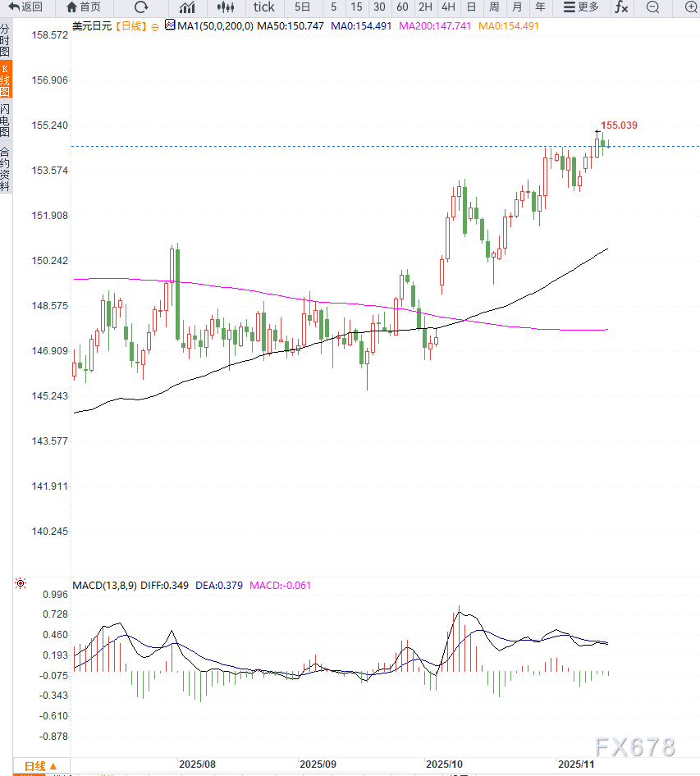Go to 首页 home button

83,7
